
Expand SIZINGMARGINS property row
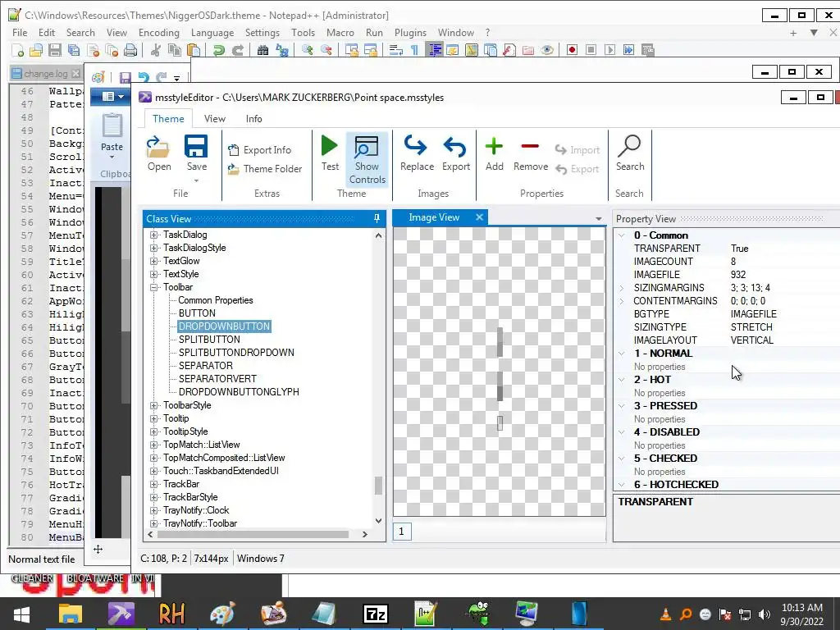click(x=622, y=288)
